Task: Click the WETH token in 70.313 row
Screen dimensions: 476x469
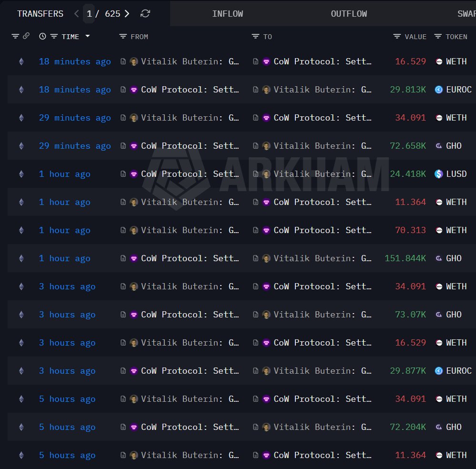Action: [456, 230]
